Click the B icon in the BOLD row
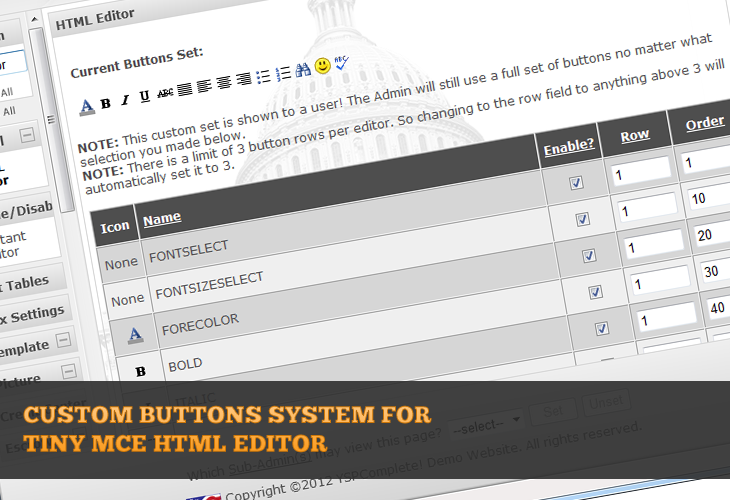This screenshot has height=500, width=730. (141, 372)
